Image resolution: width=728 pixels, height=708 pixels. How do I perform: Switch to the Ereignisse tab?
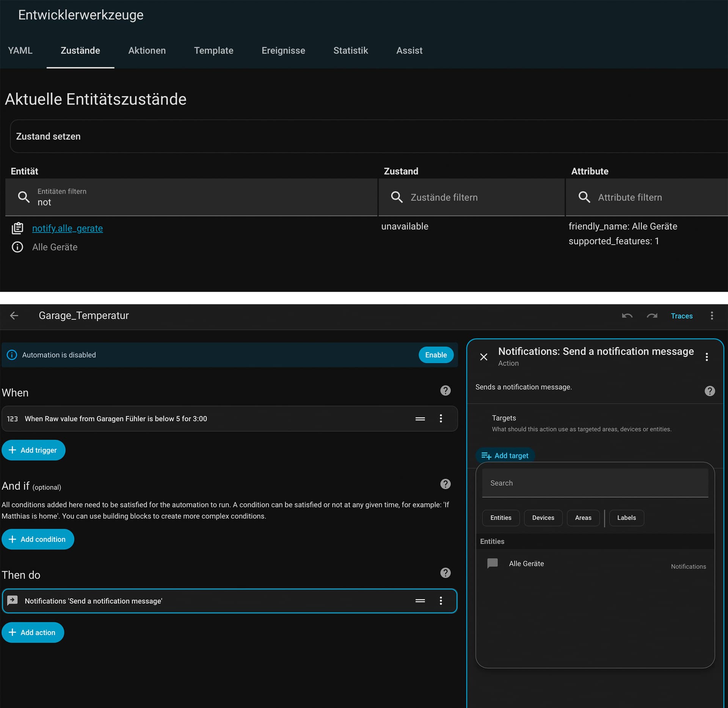tap(283, 50)
